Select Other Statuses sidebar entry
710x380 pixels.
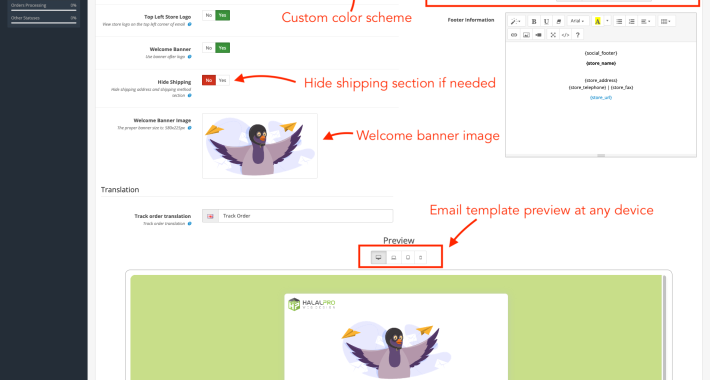[x=43, y=18]
